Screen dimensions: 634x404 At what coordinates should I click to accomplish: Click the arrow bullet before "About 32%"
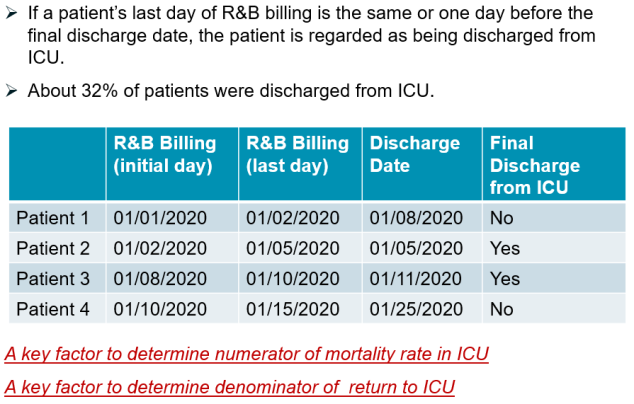[x=12, y=91]
